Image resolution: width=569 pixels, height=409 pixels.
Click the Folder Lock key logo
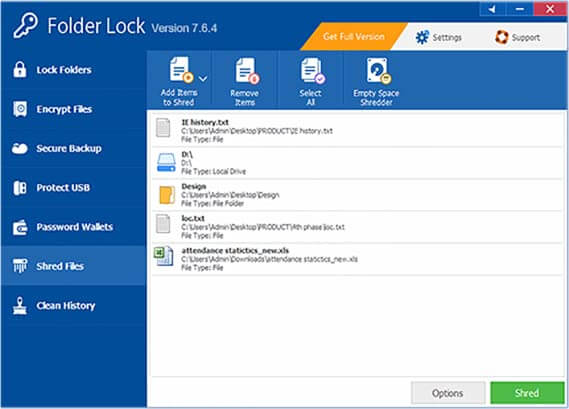point(25,25)
